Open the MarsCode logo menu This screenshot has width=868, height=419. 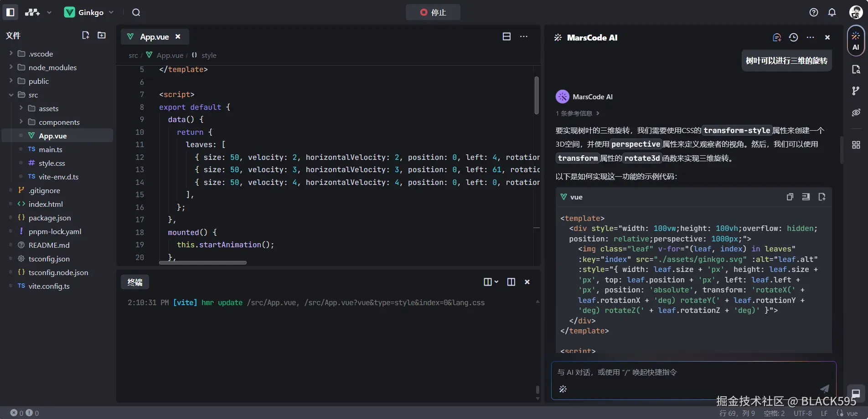click(x=38, y=12)
